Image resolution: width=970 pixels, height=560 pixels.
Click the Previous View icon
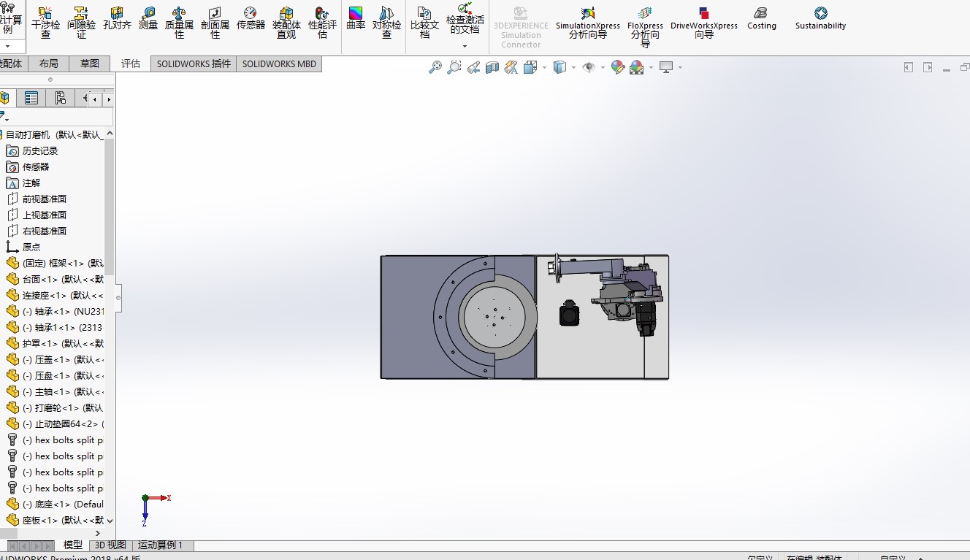click(x=473, y=67)
